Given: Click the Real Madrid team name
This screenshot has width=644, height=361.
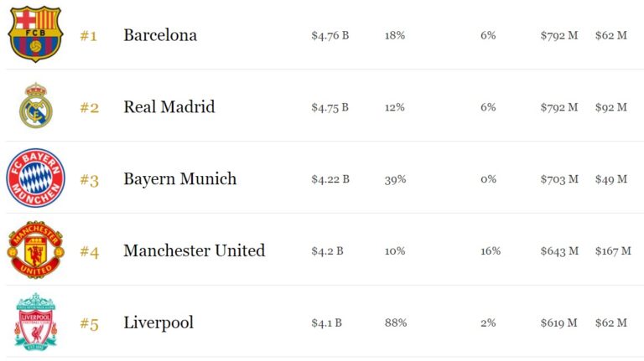Looking at the screenshot, I should pyautogui.click(x=169, y=107).
